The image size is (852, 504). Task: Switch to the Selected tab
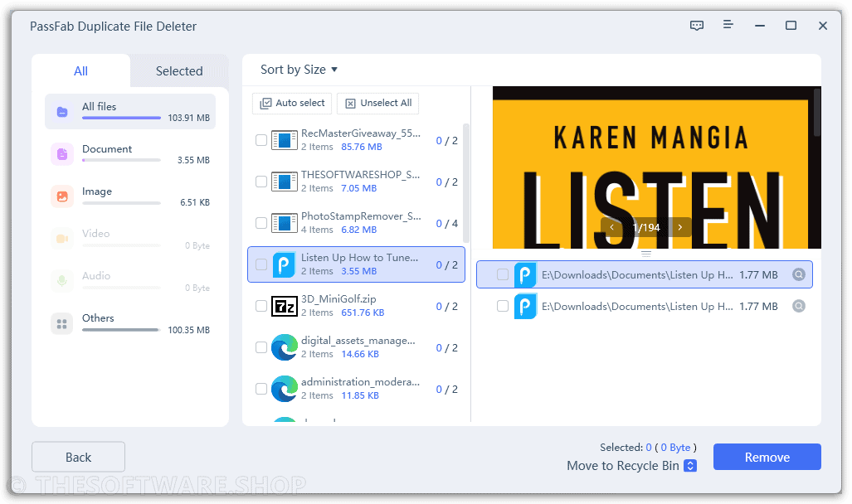pyautogui.click(x=179, y=70)
